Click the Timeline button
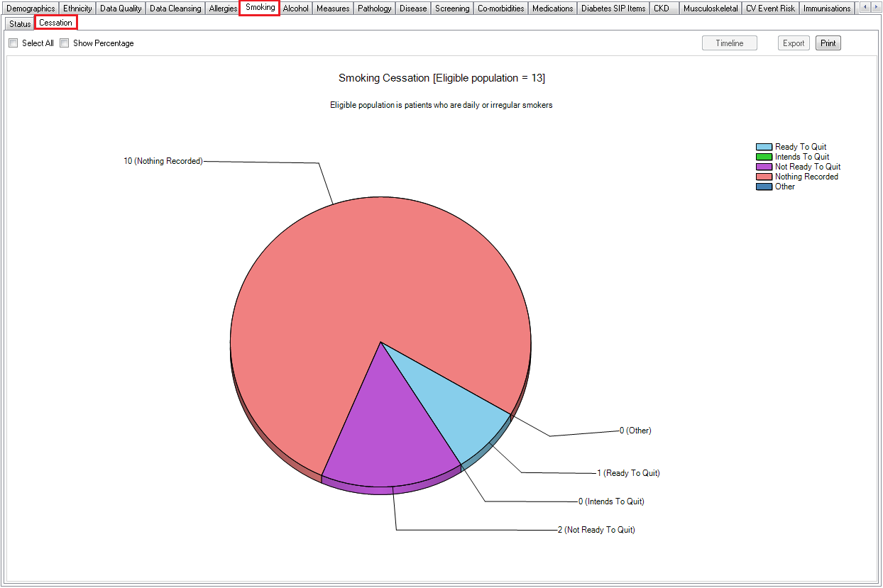This screenshot has width=883, height=588. click(x=730, y=43)
